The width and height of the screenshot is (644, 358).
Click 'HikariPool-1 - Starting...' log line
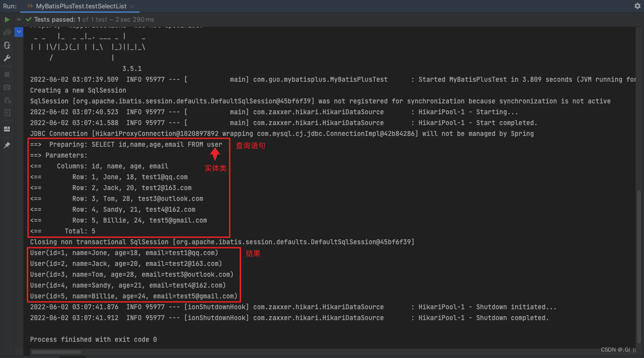pos(274,112)
